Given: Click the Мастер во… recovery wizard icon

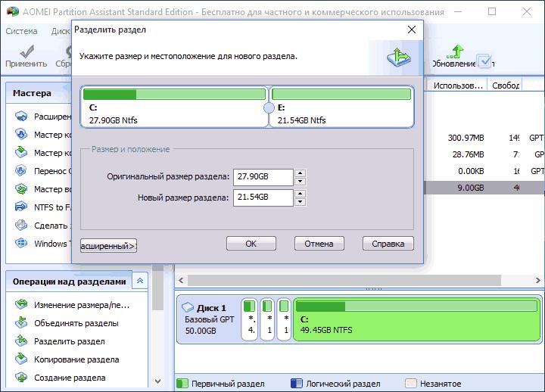Looking at the screenshot, I should click(x=21, y=189).
